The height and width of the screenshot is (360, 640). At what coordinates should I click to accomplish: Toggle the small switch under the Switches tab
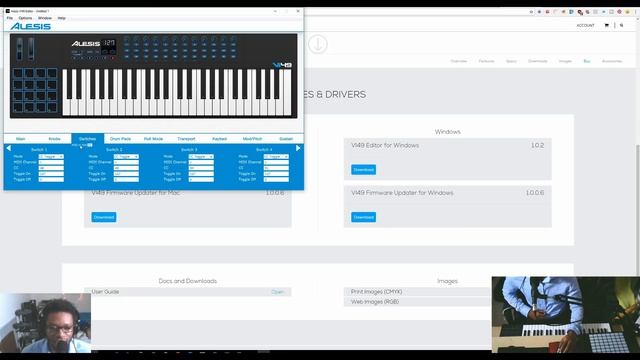pyautogui.click(x=89, y=145)
